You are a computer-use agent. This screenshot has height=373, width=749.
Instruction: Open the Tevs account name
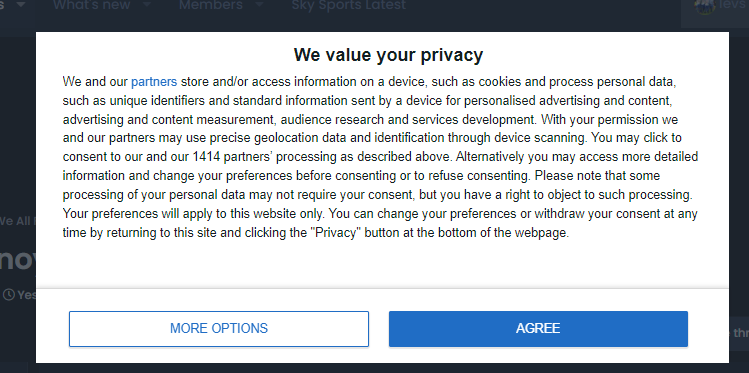pos(733,6)
